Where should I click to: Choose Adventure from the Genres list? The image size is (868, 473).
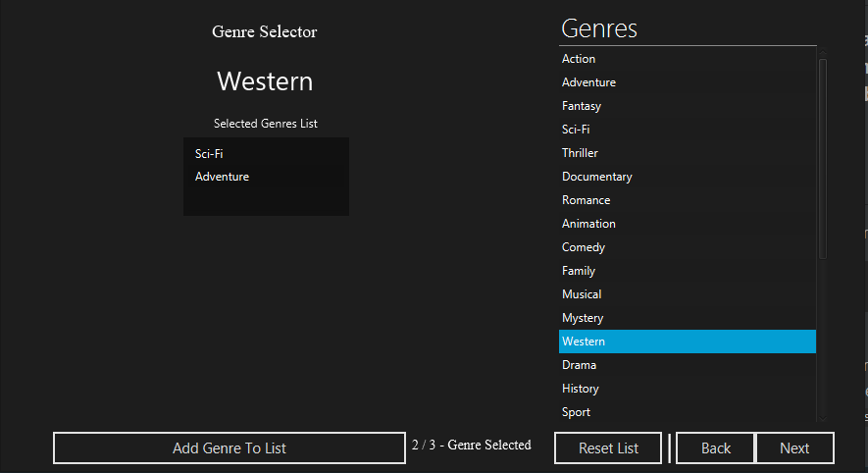point(588,82)
